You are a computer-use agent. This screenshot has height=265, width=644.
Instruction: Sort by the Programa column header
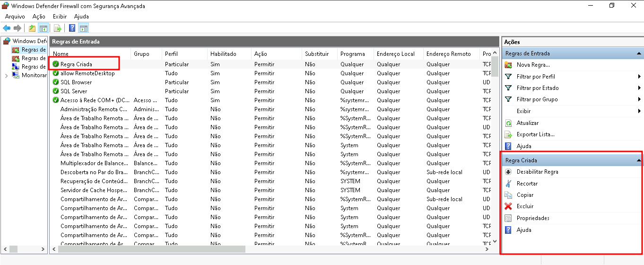click(356, 53)
